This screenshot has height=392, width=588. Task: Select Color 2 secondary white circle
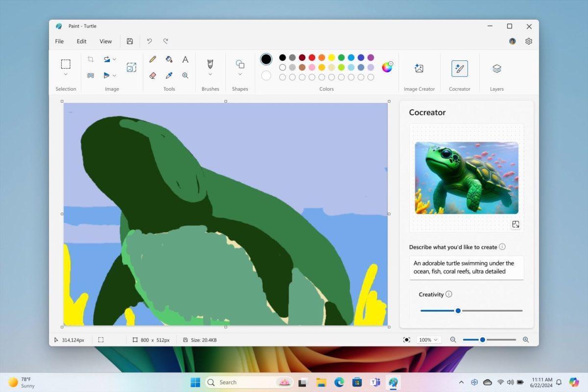click(x=266, y=75)
